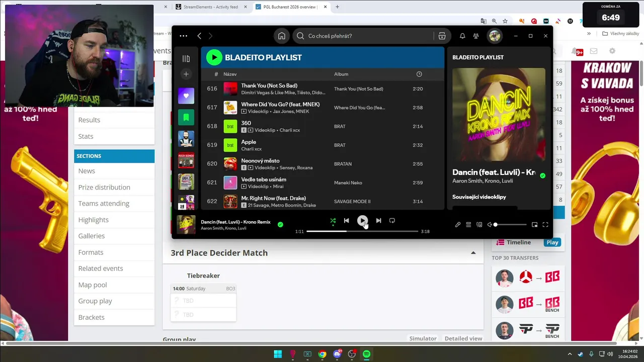Open artists Aaron Smith, Krono, Luvli in side panel
This screenshot has height=362, width=644.
(x=482, y=181)
